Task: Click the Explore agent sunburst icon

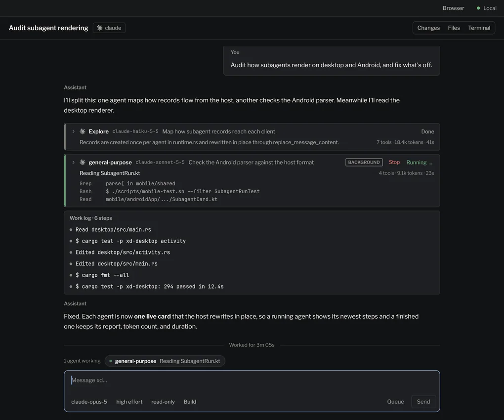Action: click(83, 131)
